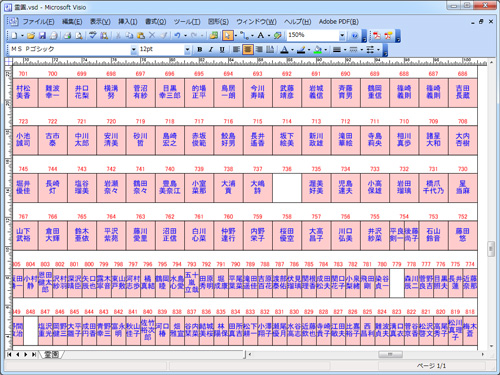The height and width of the screenshot is (375, 500).
Task: Undo the last action
Action: click(177, 35)
